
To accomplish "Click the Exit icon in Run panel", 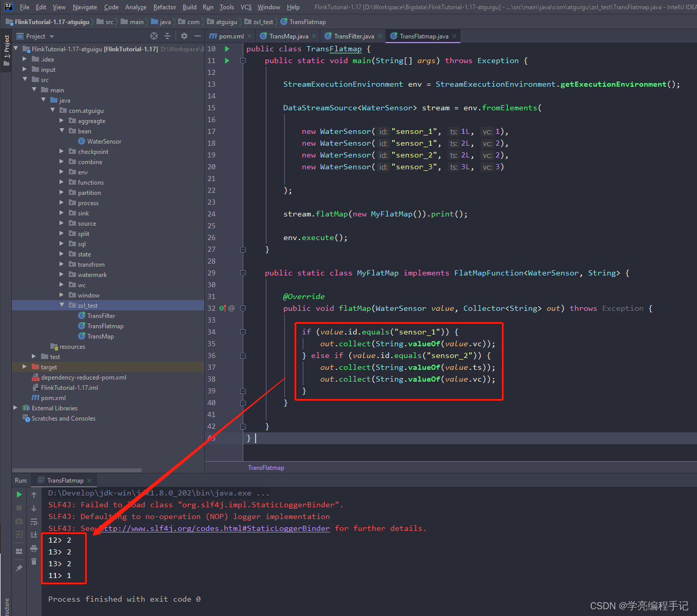I will [x=19, y=534].
